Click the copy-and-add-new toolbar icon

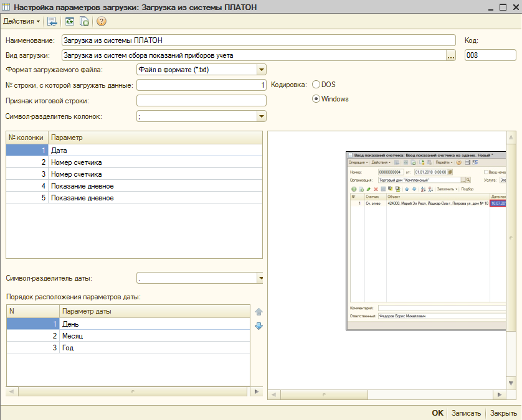pyautogui.click(x=84, y=22)
